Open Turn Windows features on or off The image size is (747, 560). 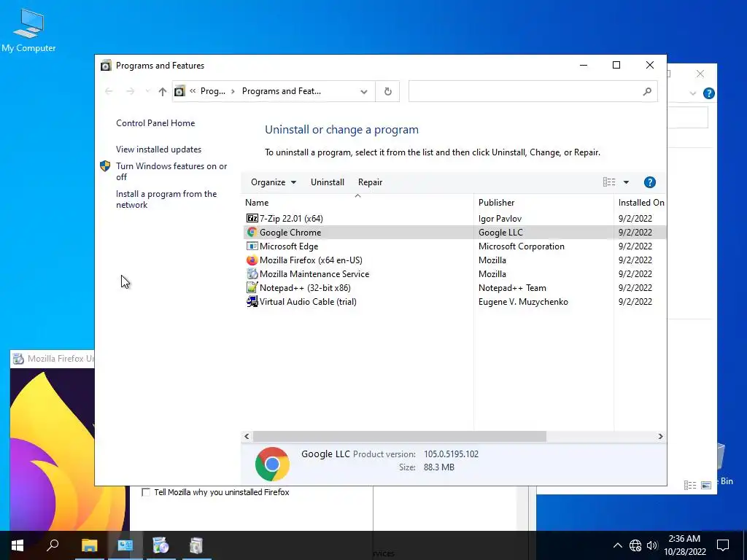point(171,171)
